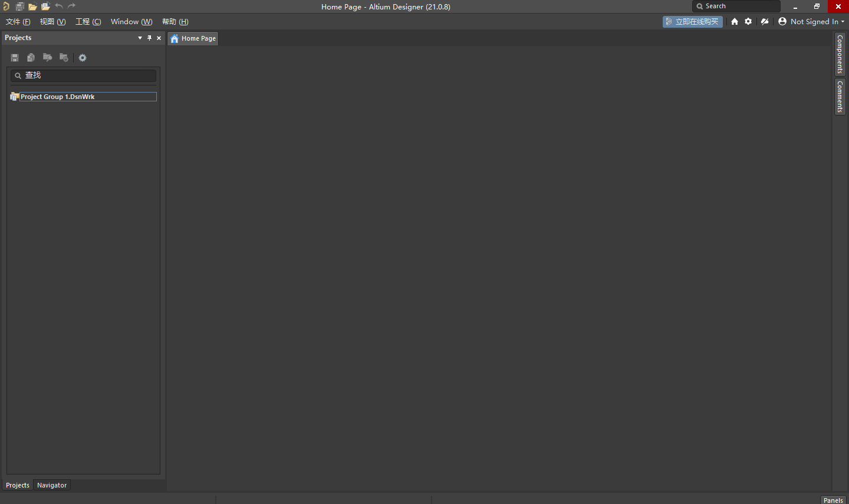
Task: Open the Projects panel settings gear icon
Action: 82,57
